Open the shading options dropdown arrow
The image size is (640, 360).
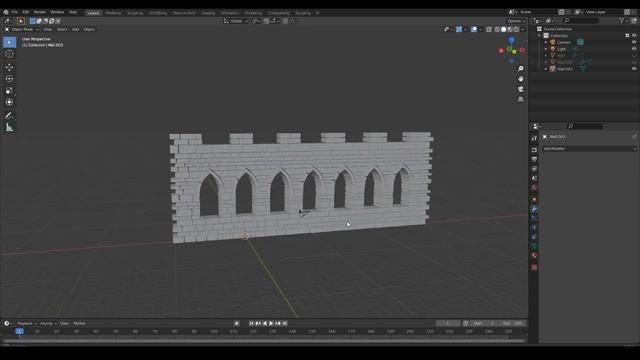tap(523, 29)
